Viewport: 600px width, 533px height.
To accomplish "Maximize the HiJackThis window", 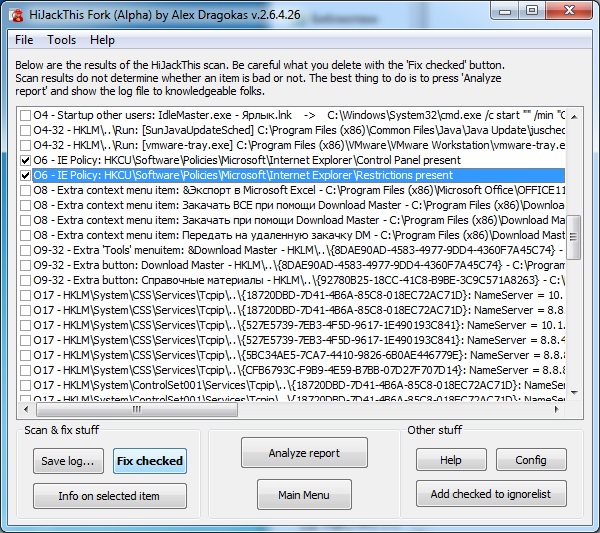I will 532,11.
